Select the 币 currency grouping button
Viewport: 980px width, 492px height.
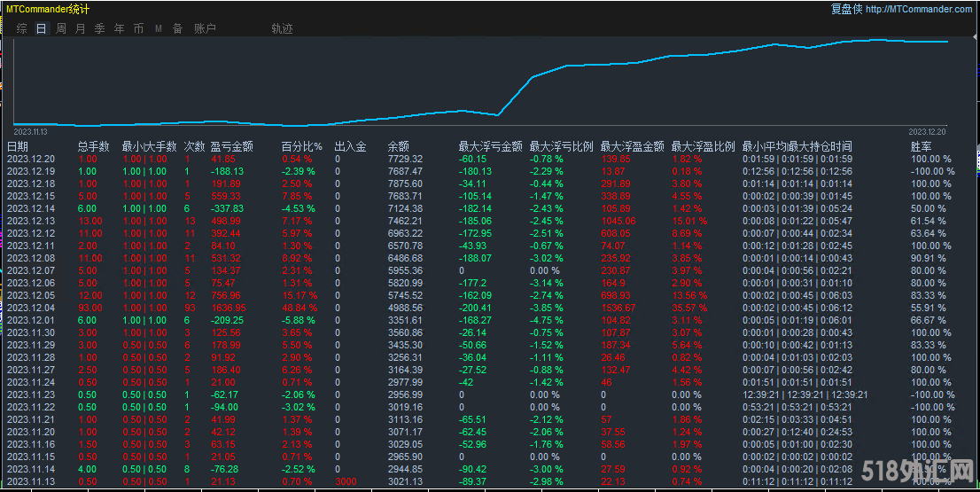click(139, 28)
